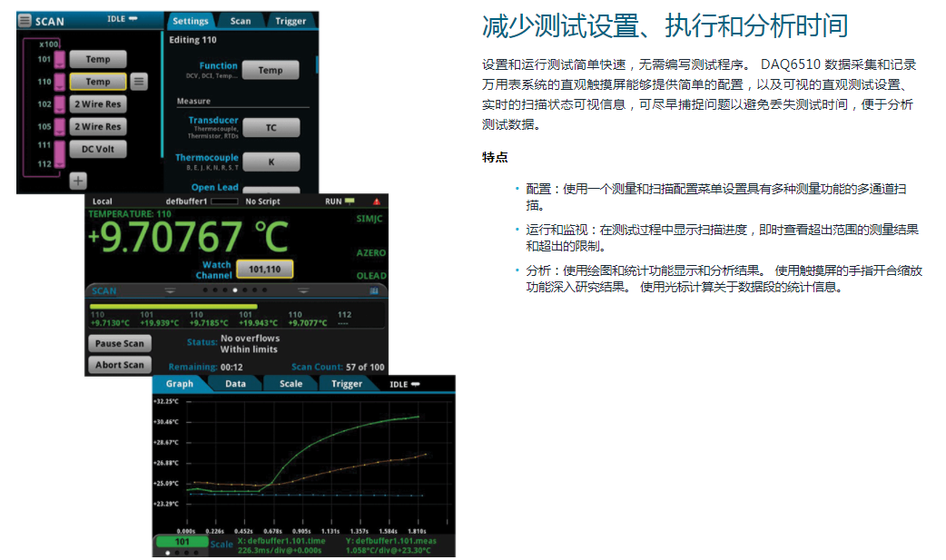Tap the OLEAD annunciator
The image size is (946, 560).
[x=371, y=276]
